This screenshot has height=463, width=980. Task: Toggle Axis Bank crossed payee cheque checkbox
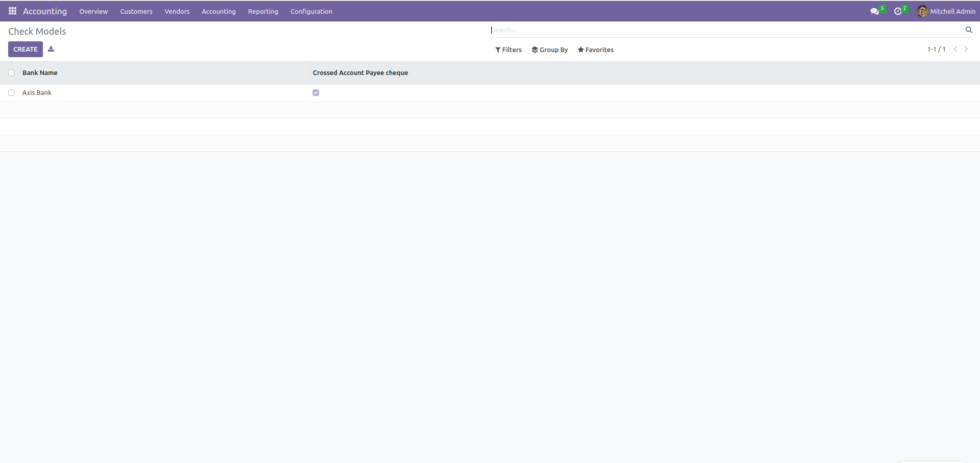(x=316, y=93)
